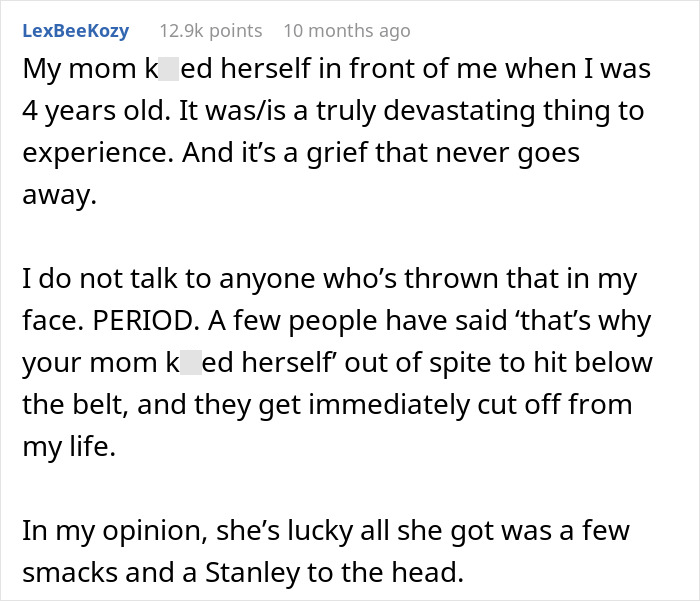
Task: Click the second gray censored block
Action: pyautogui.click(x=190, y=365)
